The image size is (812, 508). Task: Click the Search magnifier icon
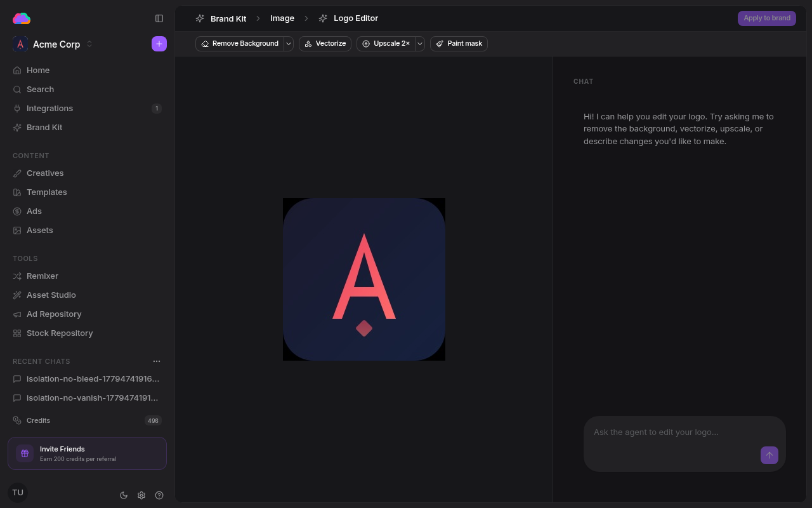coord(17,89)
